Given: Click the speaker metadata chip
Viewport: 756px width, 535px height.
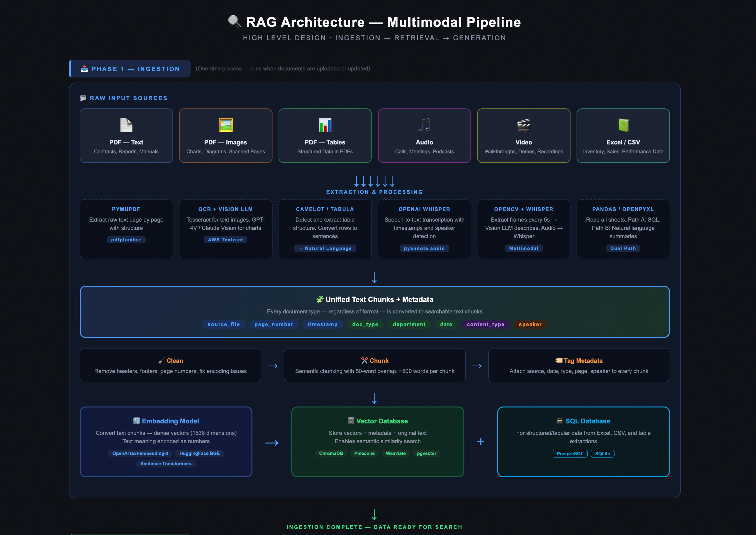Looking at the screenshot, I should point(530,325).
